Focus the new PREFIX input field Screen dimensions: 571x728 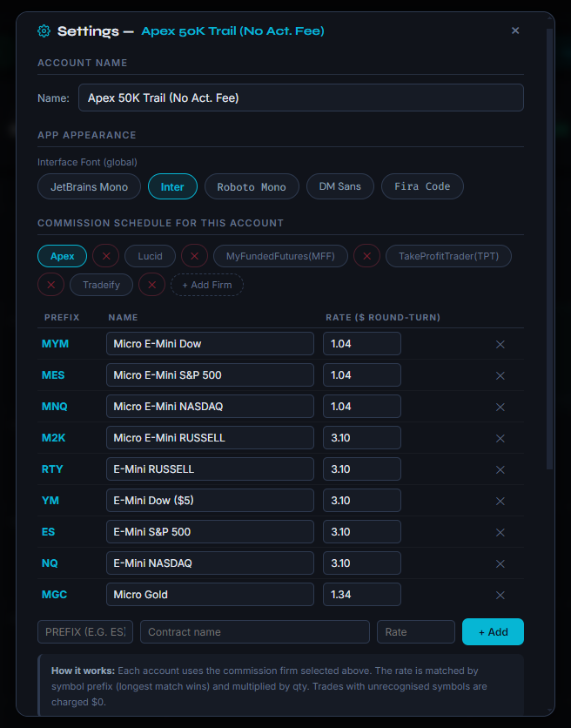85,632
